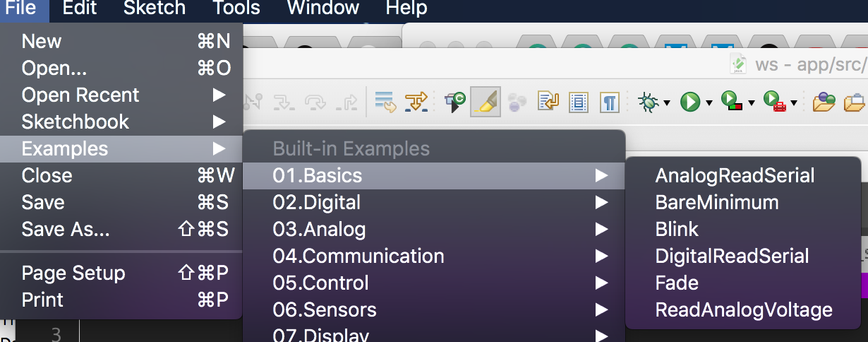
Task: Click the External Tools run icon
Action: click(775, 102)
